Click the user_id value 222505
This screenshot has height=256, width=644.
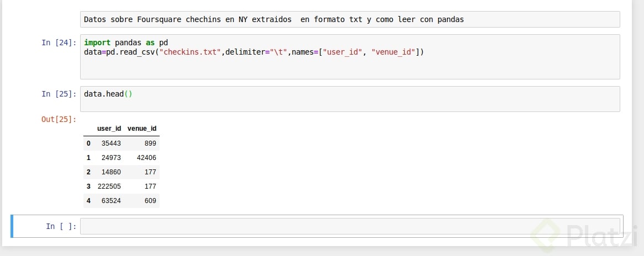109,186
